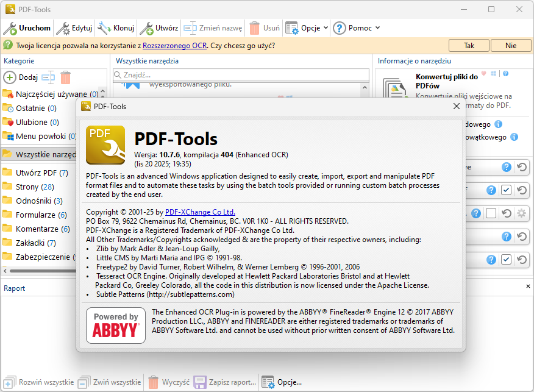This screenshot has width=534, height=392.
Task: Run the selected tool with Uruchom
Action: (x=27, y=28)
